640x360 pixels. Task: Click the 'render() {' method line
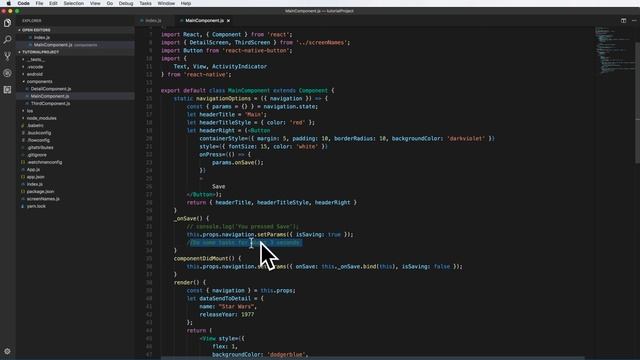click(190, 282)
